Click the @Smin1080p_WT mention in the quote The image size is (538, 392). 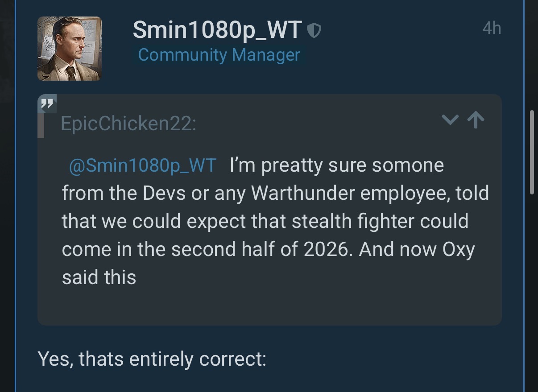143,165
